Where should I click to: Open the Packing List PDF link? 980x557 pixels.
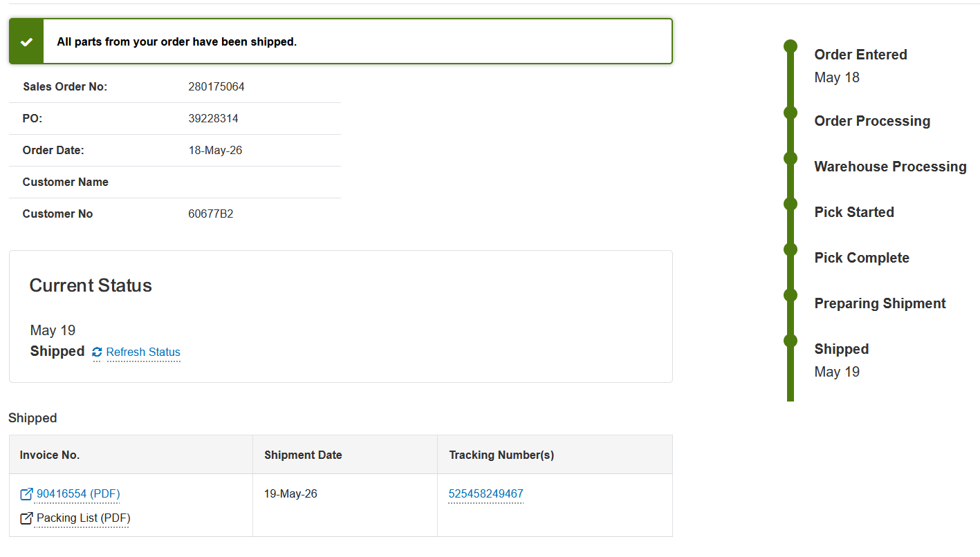pyautogui.click(x=84, y=518)
